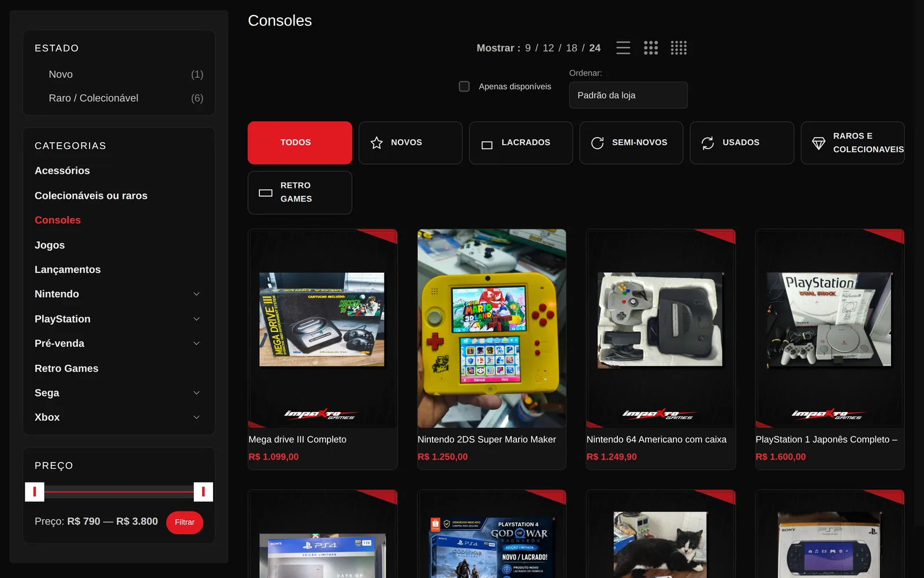924x578 pixels.
Task: Expand the Sega category chevron
Action: click(x=196, y=393)
